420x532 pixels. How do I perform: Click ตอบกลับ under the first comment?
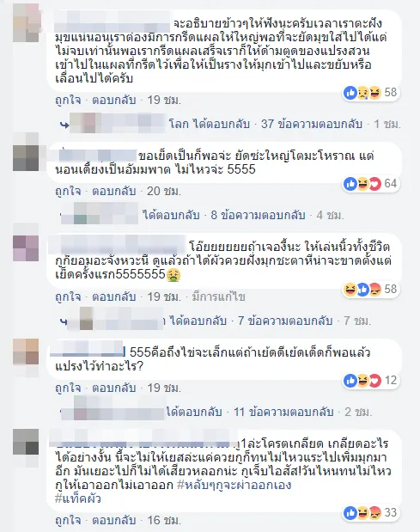pyautogui.click(x=114, y=100)
